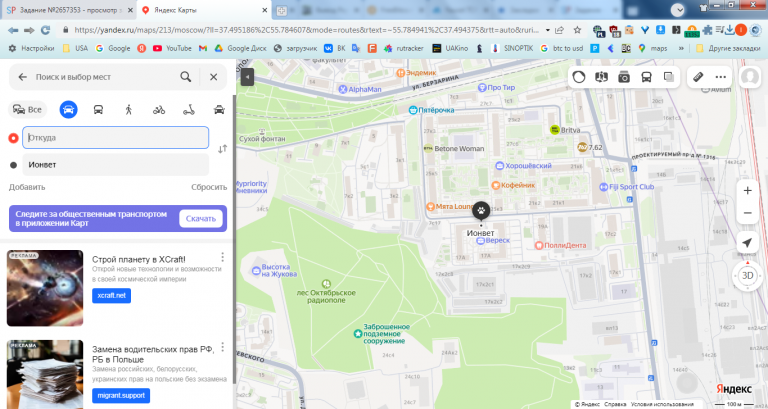This screenshot has height=409, width=768.
Task: Open the more map tools menu
Action: click(x=720, y=77)
